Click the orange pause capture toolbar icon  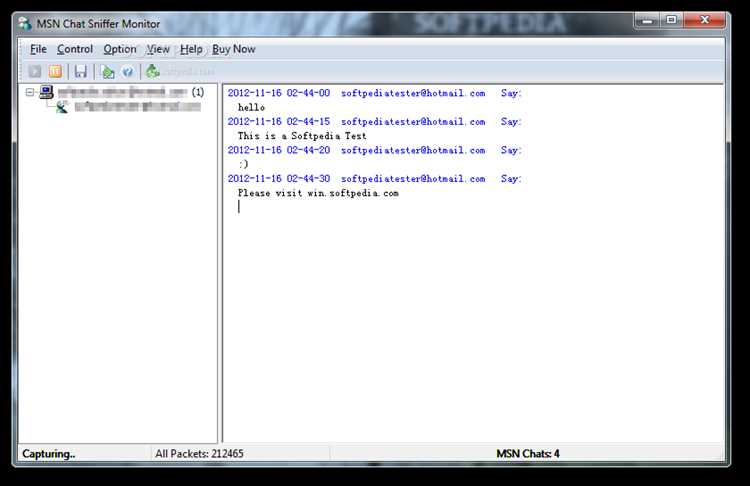point(55,72)
